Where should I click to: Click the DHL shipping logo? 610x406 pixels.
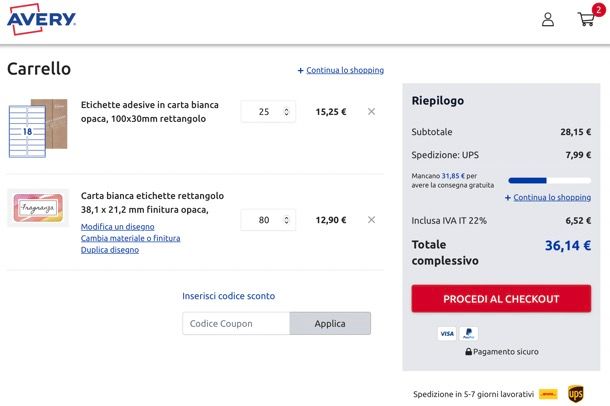pyautogui.click(x=548, y=394)
